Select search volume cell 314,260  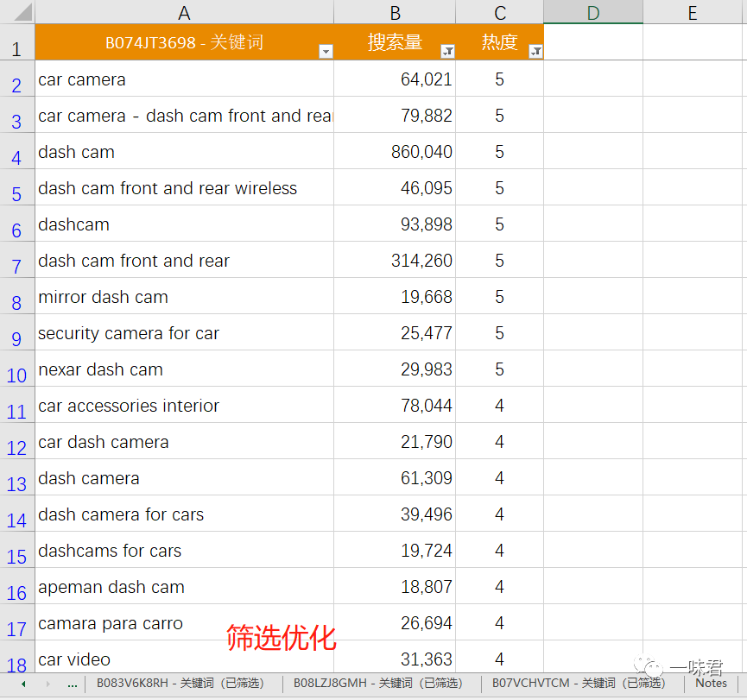pyautogui.click(x=395, y=260)
